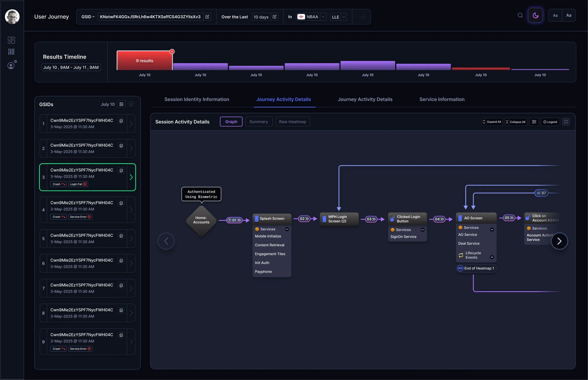Show the graph Legend
588x380 pixels.
click(550, 122)
